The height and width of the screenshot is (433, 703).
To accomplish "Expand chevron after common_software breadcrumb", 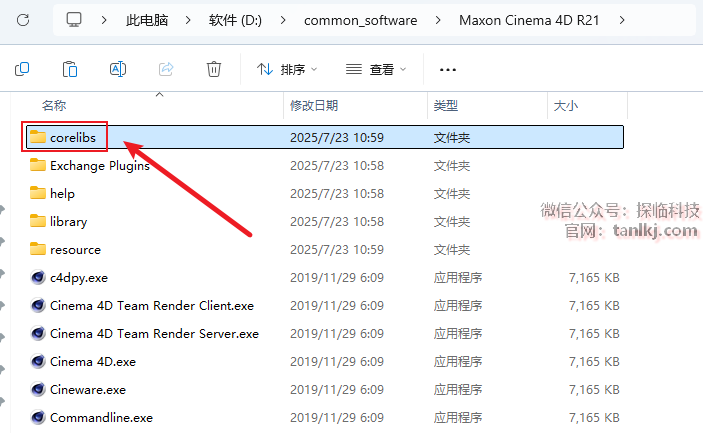I will pos(438,20).
